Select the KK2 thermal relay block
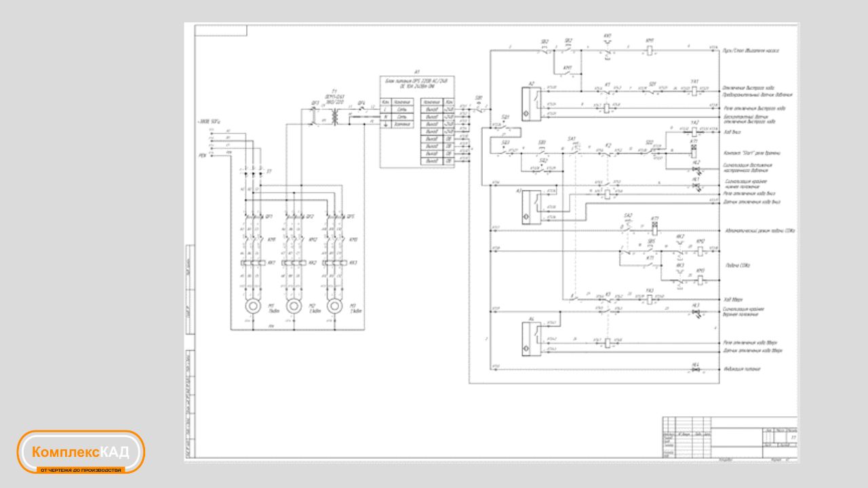 [x=294, y=262]
